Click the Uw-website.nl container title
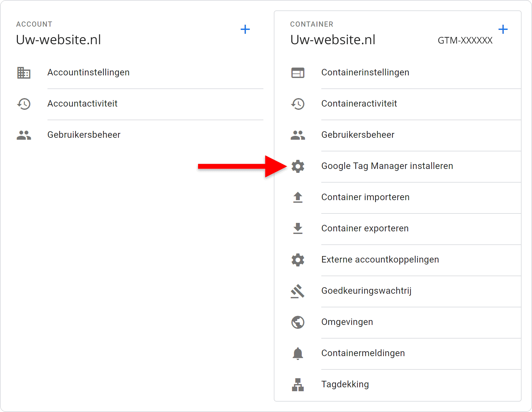Image resolution: width=532 pixels, height=412 pixels. [x=333, y=40]
